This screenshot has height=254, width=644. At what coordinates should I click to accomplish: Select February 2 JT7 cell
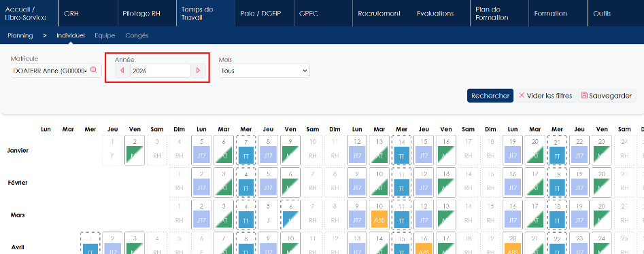tap(201, 182)
